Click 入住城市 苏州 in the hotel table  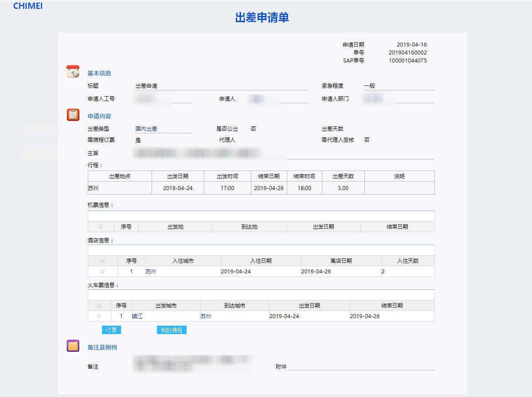click(183, 271)
